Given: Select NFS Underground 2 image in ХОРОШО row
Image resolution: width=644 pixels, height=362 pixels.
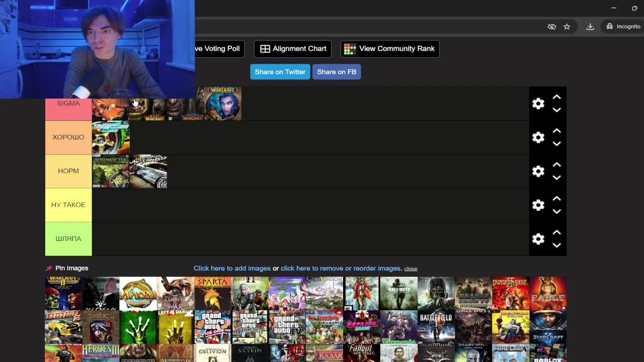Looking at the screenshot, I should [111, 137].
